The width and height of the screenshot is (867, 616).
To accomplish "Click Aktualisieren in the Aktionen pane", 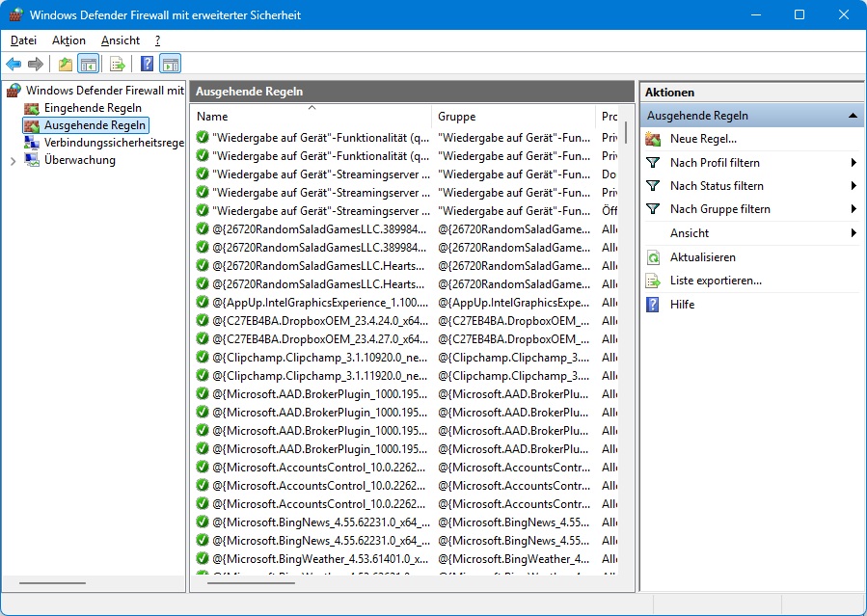I will [x=702, y=257].
